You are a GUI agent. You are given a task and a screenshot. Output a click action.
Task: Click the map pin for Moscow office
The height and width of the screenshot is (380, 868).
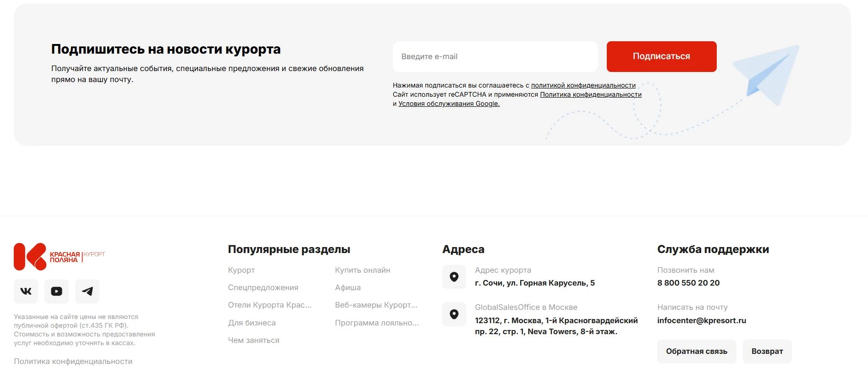(454, 314)
